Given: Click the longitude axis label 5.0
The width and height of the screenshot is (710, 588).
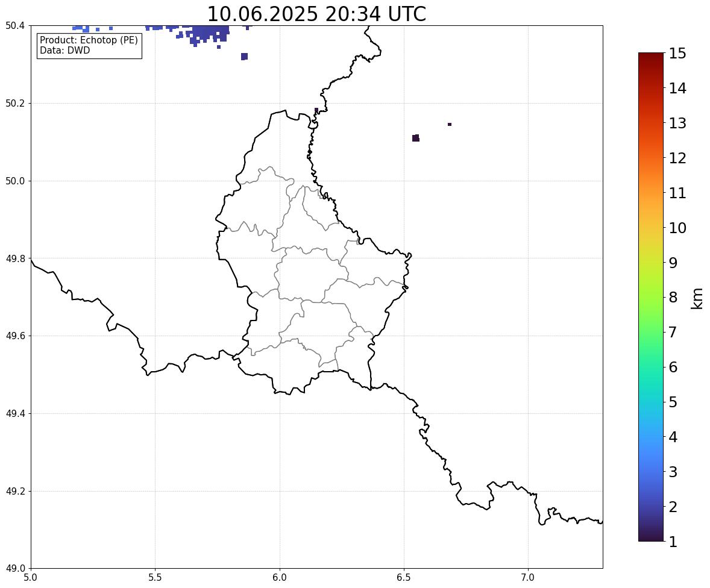Looking at the screenshot, I should pos(31,578).
